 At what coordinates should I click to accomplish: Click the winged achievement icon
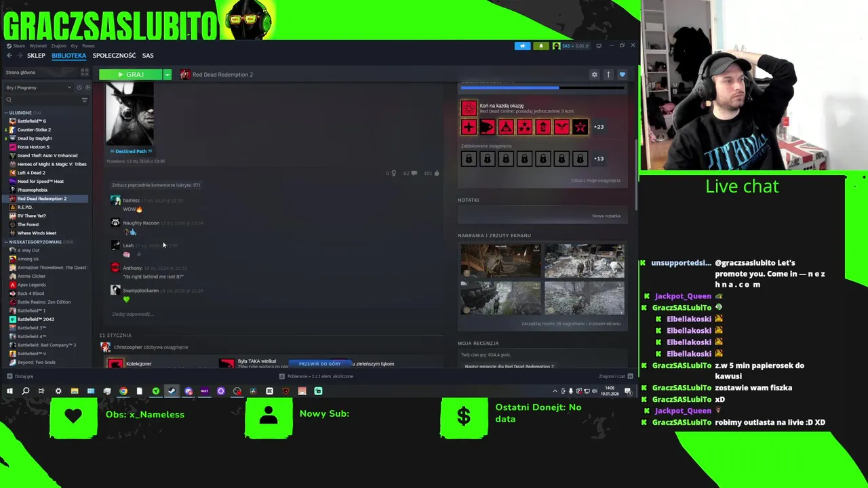561,127
